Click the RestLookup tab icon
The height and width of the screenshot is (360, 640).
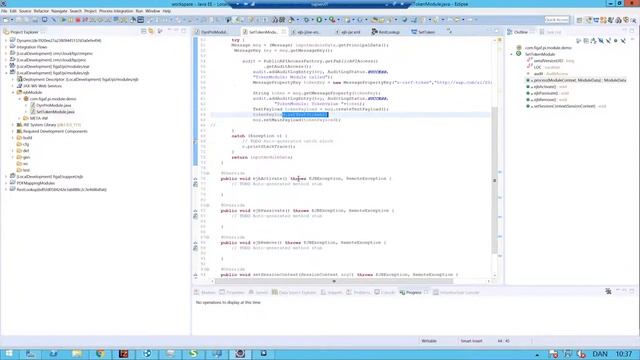pos(374,32)
